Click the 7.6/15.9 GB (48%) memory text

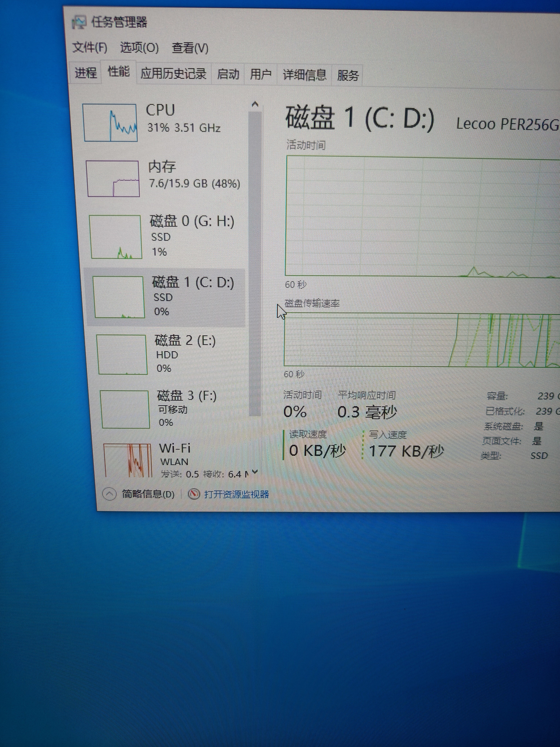coord(195,183)
